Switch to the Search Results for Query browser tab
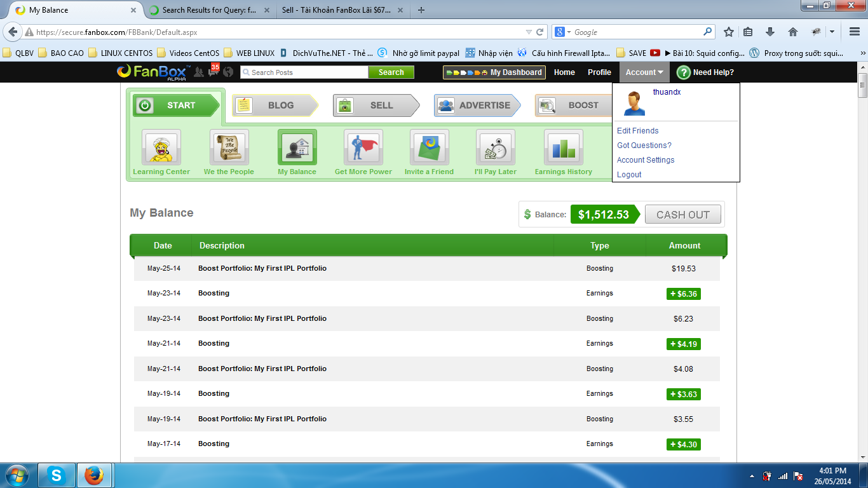 (x=209, y=10)
